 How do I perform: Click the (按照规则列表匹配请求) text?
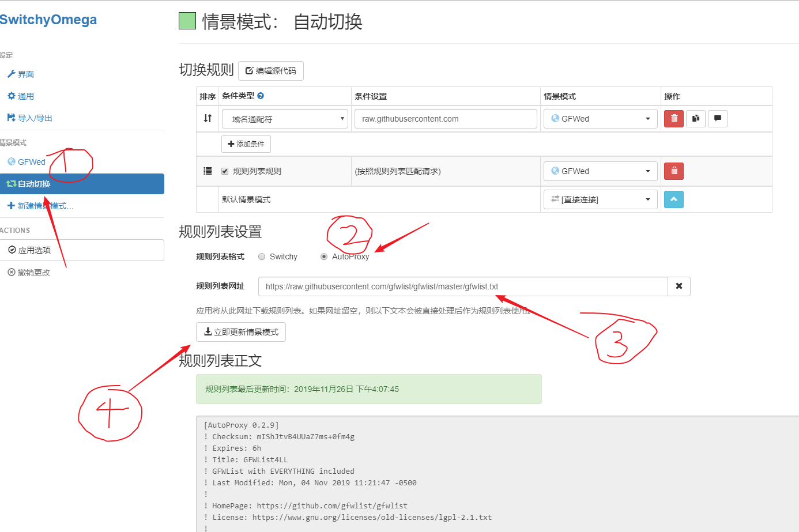(x=398, y=171)
